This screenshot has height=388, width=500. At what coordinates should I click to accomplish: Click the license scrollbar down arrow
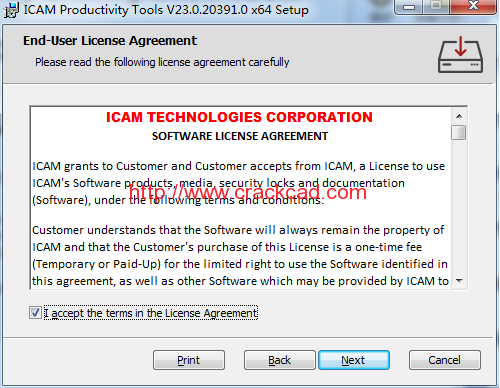pos(459,281)
